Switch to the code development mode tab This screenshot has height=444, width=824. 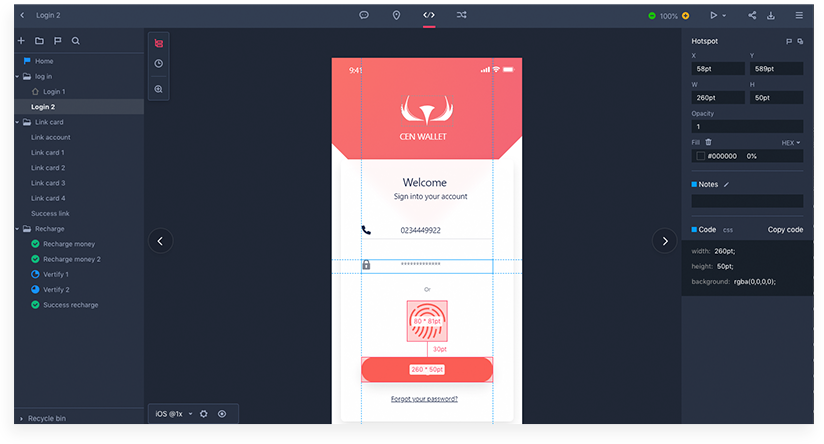click(429, 15)
